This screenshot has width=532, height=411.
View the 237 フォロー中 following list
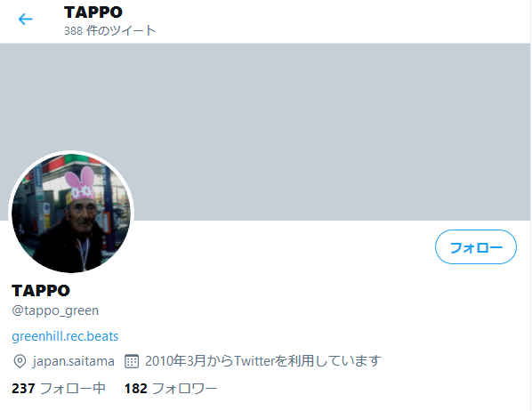pos(59,389)
